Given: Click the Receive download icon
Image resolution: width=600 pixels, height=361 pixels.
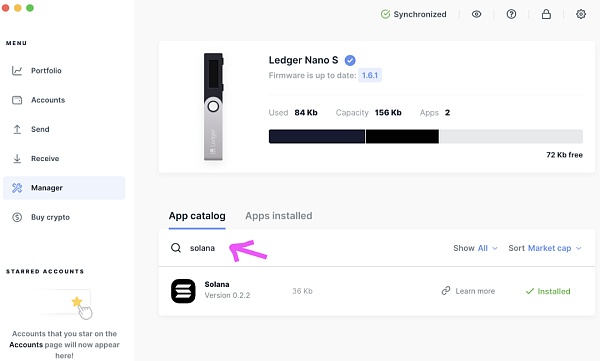Looking at the screenshot, I should pyautogui.click(x=17, y=158).
